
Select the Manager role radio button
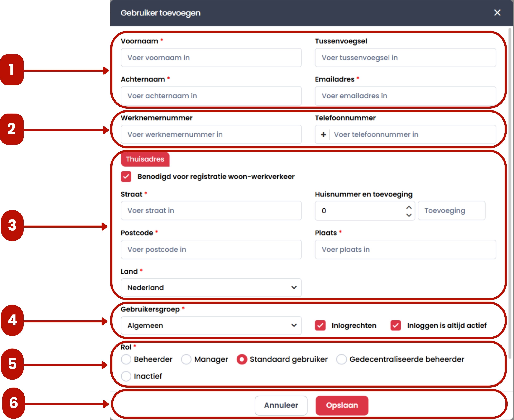(186, 359)
